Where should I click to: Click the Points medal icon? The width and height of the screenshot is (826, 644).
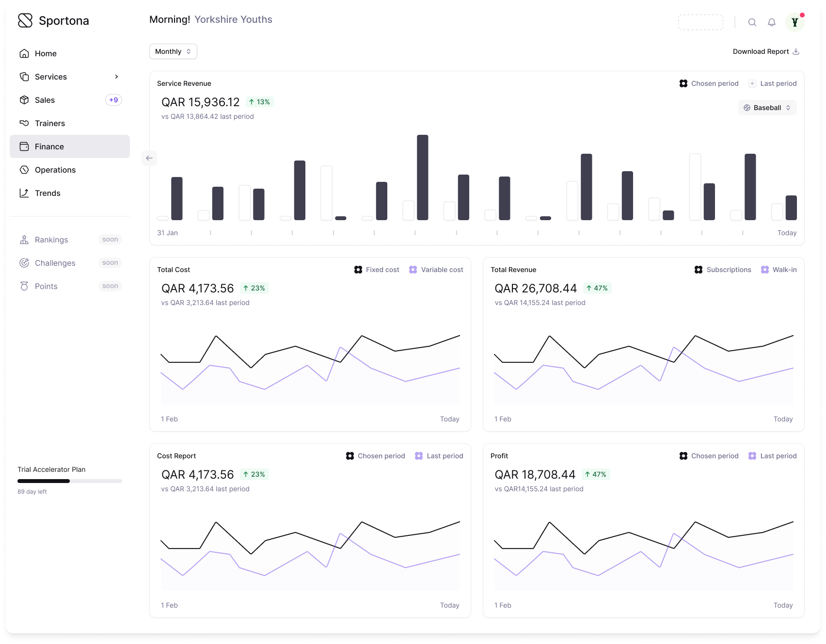click(x=24, y=286)
